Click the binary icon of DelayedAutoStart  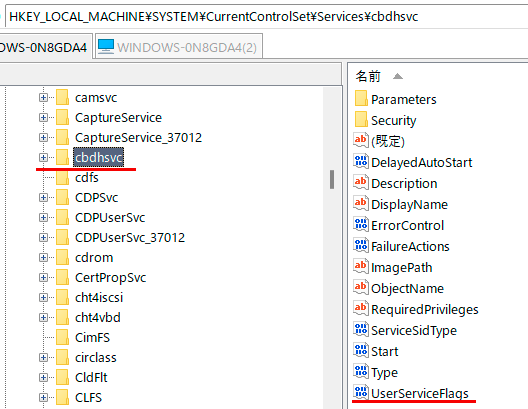361,162
